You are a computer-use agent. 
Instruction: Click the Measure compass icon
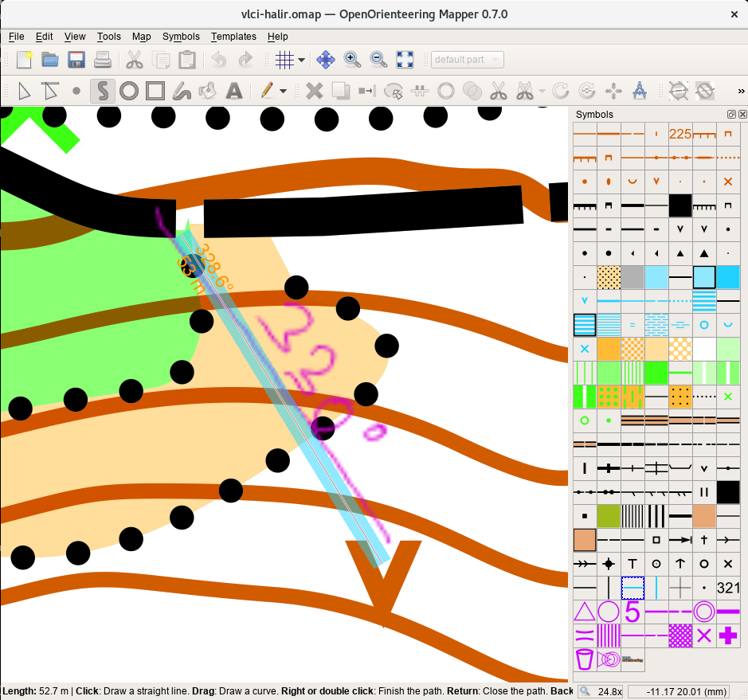point(640,91)
